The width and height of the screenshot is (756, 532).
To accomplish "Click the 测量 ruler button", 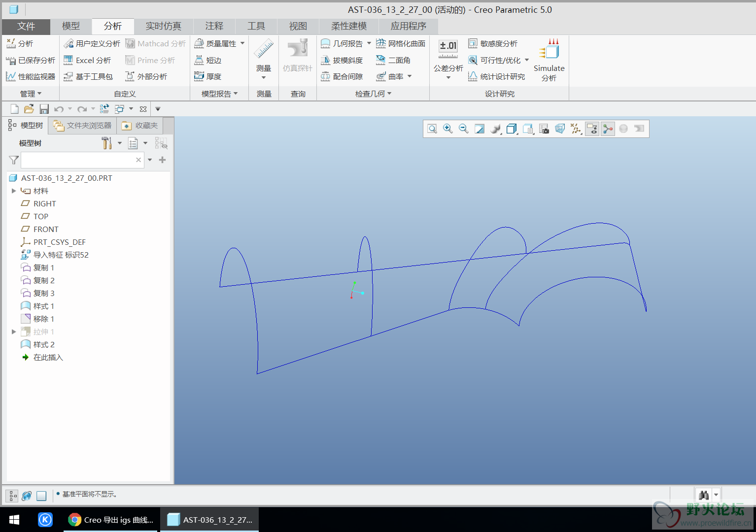I will click(x=264, y=59).
